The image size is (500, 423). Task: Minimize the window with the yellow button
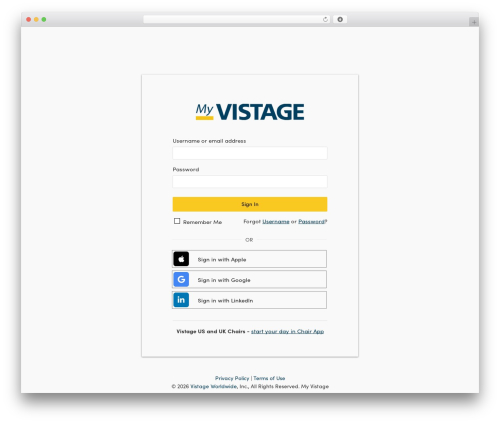[36, 19]
